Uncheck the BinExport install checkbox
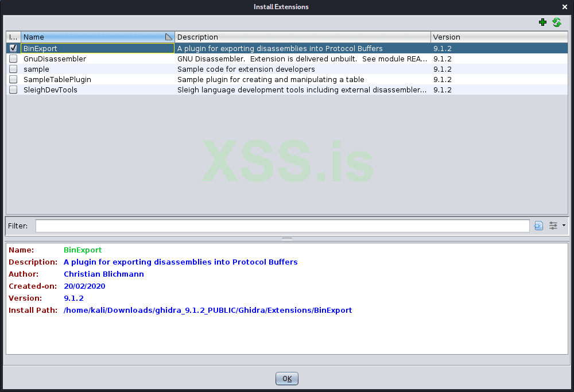Viewport: 574px width, 392px height. click(13, 48)
